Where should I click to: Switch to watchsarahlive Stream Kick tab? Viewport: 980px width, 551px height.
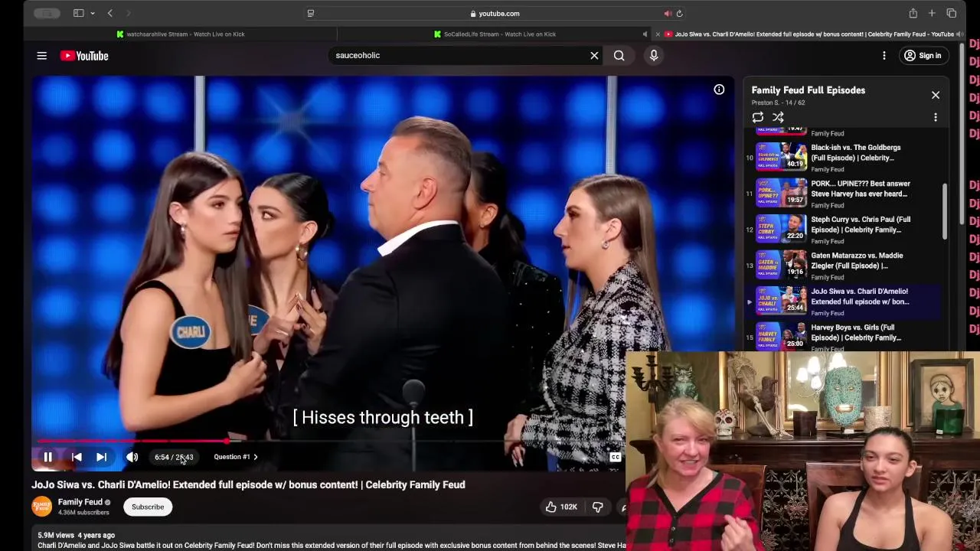181,34
